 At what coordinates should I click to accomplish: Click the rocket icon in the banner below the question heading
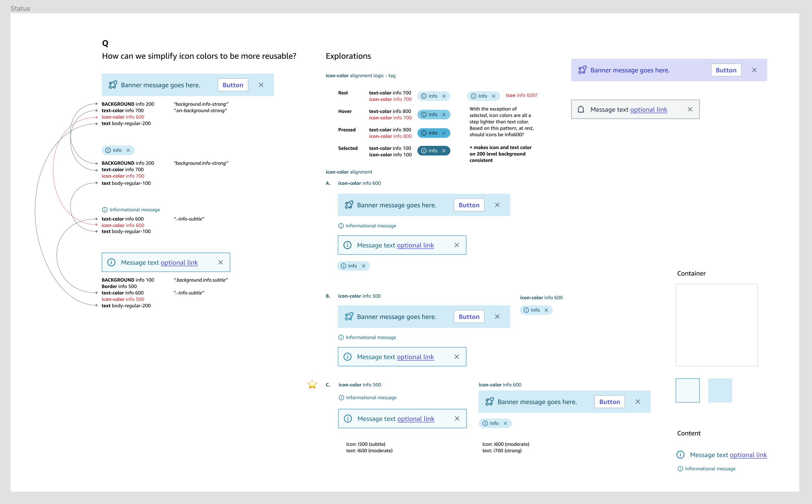[113, 85]
